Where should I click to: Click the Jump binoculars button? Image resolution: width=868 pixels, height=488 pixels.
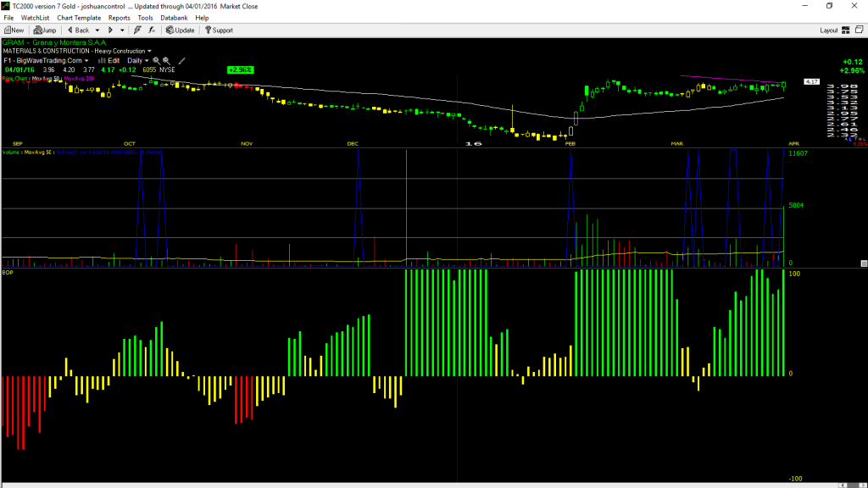[45, 30]
